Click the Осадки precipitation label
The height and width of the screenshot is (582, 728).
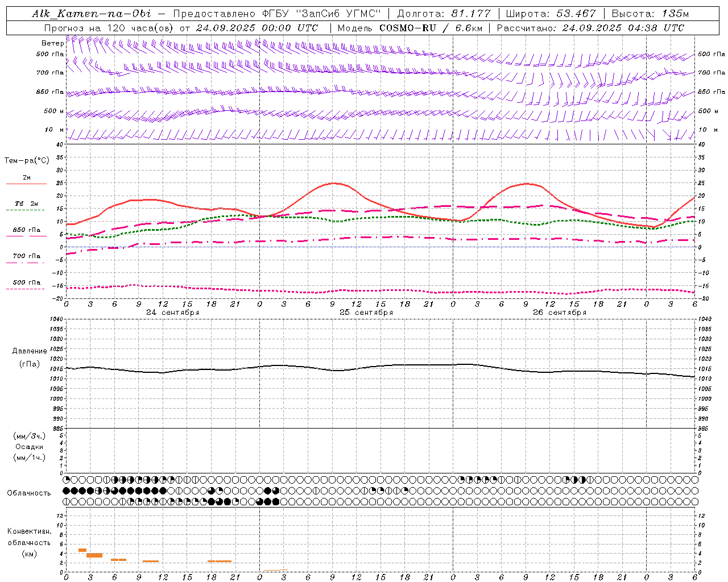pos(30,447)
